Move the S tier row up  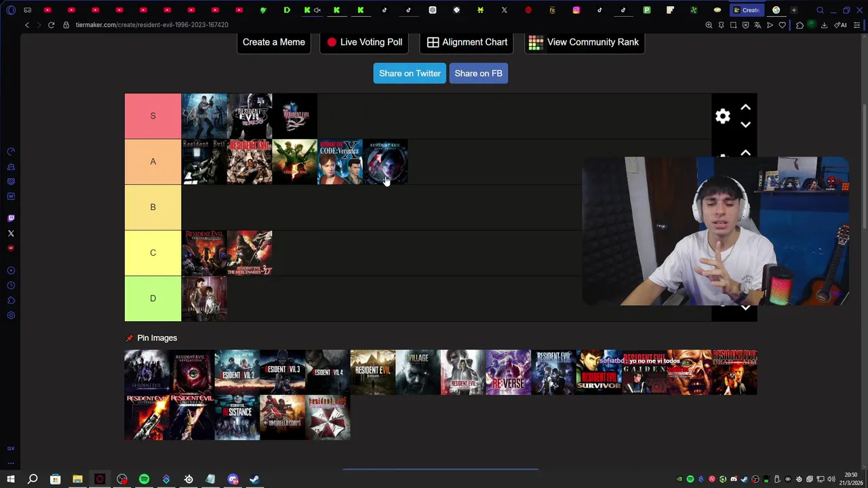click(745, 107)
